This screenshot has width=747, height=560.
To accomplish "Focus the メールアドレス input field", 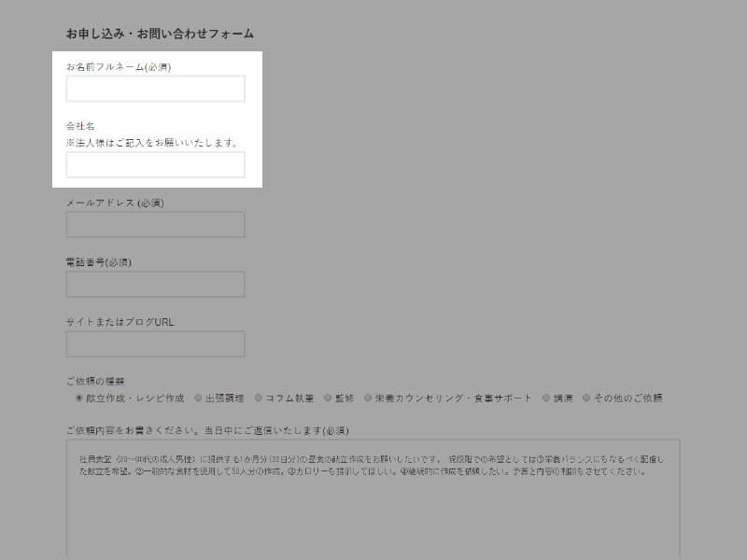I will tap(155, 224).
